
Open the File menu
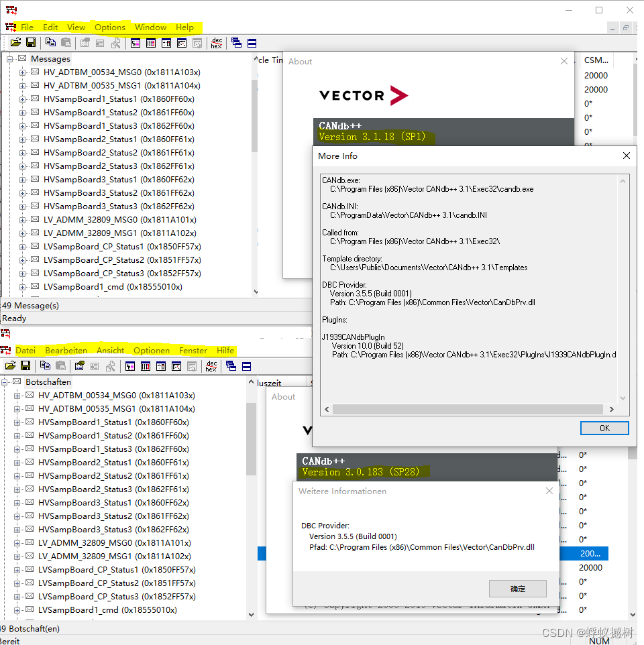point(27,27)
